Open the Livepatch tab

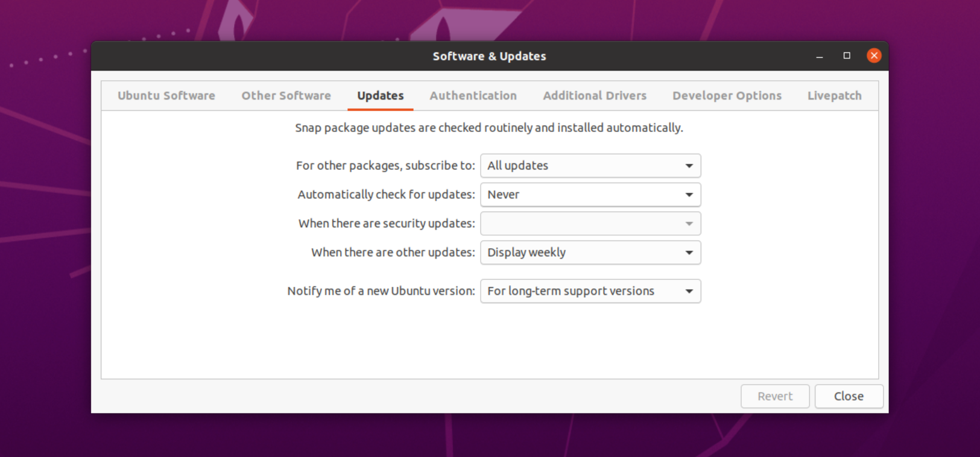(x=834, y=95)
